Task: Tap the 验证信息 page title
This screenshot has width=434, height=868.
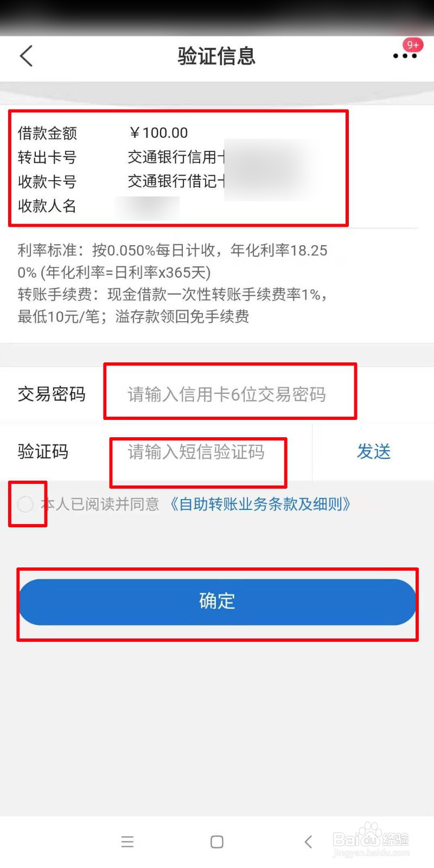Action: (216, 56)
